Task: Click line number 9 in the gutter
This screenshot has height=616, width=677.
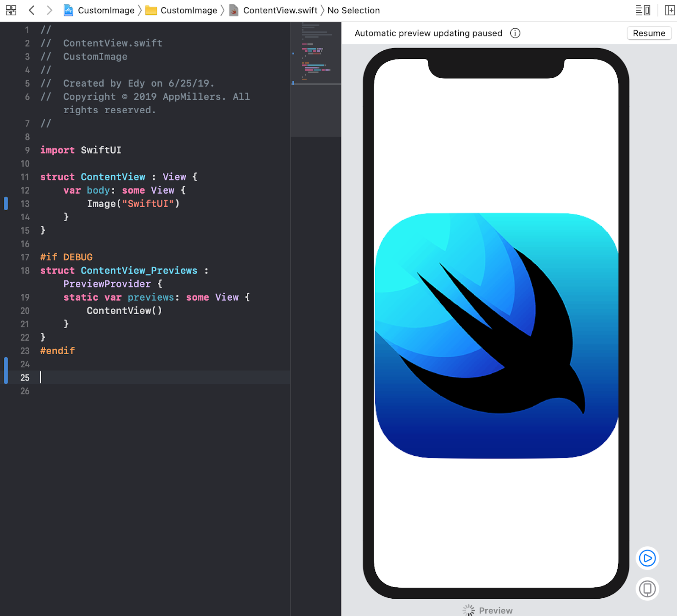Action: click(x=27, y=150)
